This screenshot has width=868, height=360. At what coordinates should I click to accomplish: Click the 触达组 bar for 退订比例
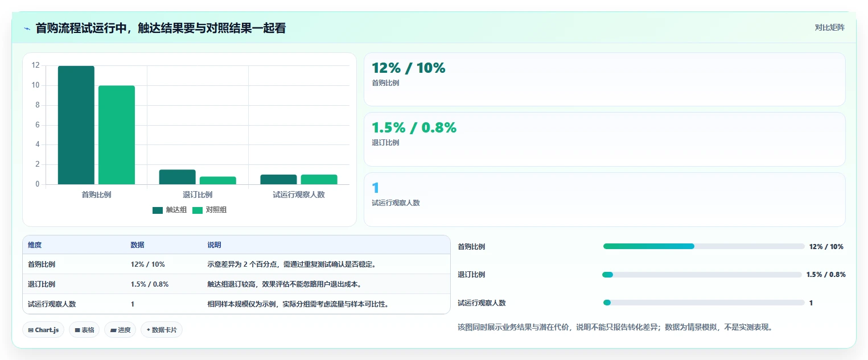(x=178, y=177)
